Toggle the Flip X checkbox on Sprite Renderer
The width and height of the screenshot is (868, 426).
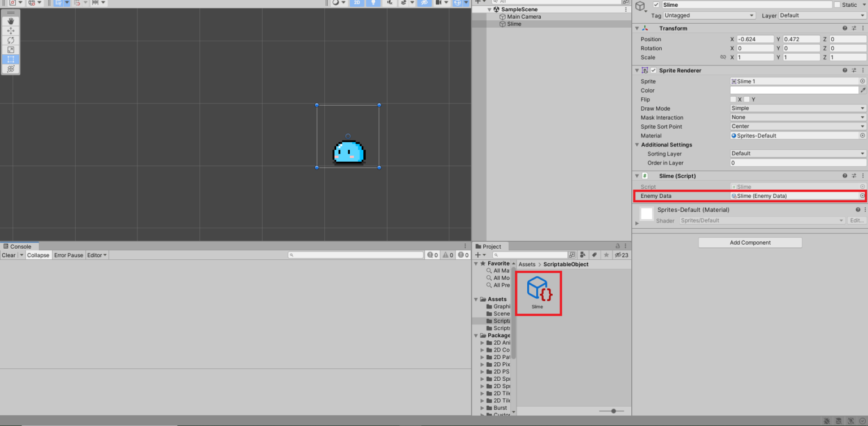pyautogui.click(x=734, y=99)
